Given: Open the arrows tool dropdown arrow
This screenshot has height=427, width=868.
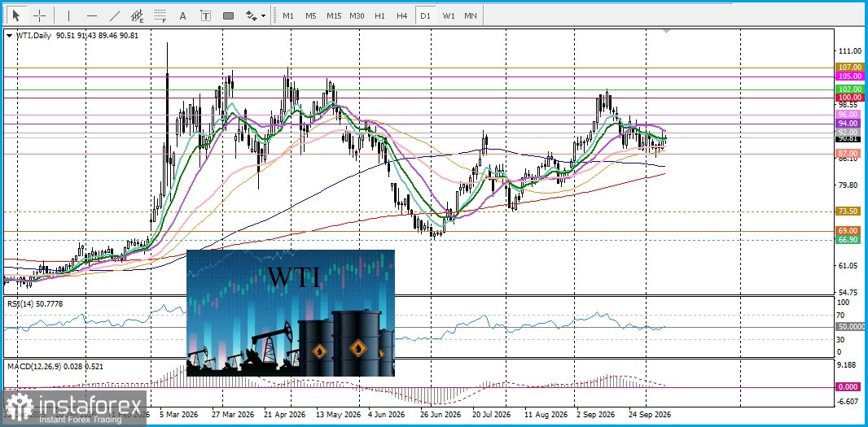Looking at the screenshot, I should click(x=263, y=16).
